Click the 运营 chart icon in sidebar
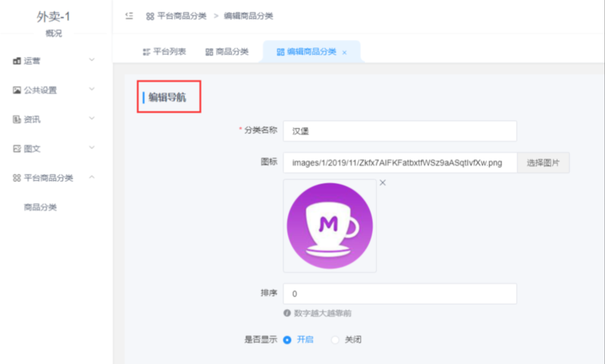The width and height of the screenshot is (605, 364). click(x=17, y=61)
